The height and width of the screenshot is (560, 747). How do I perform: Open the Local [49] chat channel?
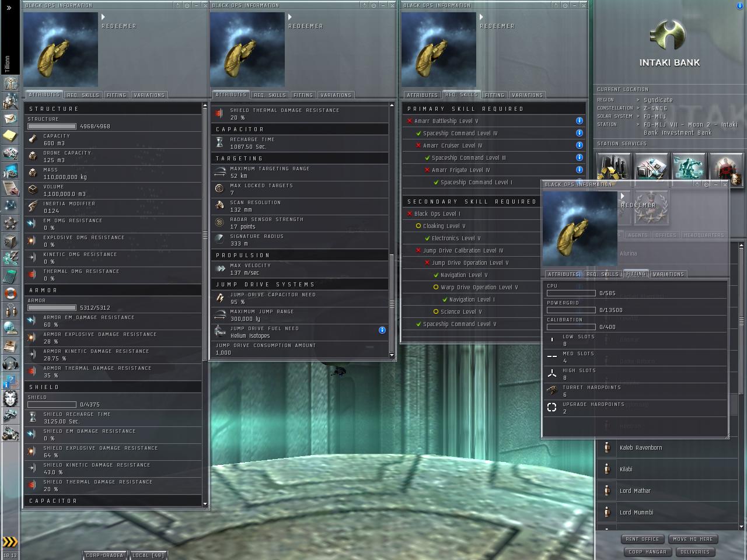tap(148, 555)
